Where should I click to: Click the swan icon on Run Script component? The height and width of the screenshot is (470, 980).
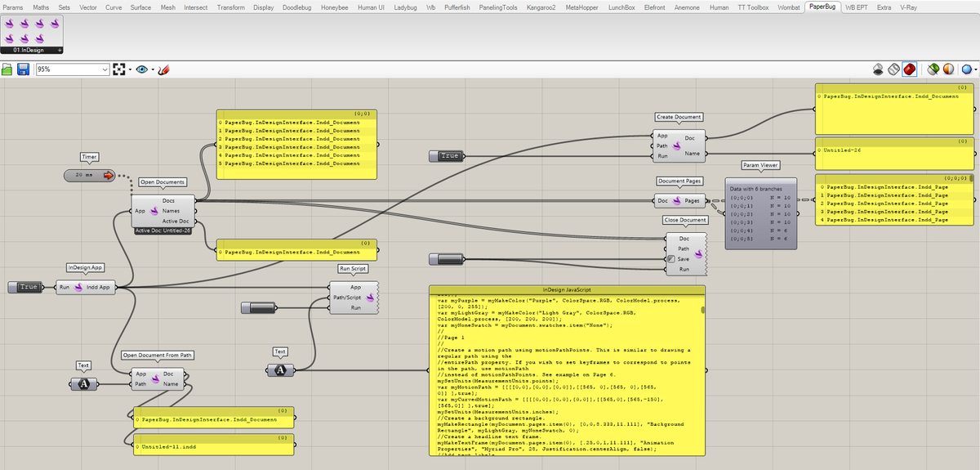pos(370,298)
